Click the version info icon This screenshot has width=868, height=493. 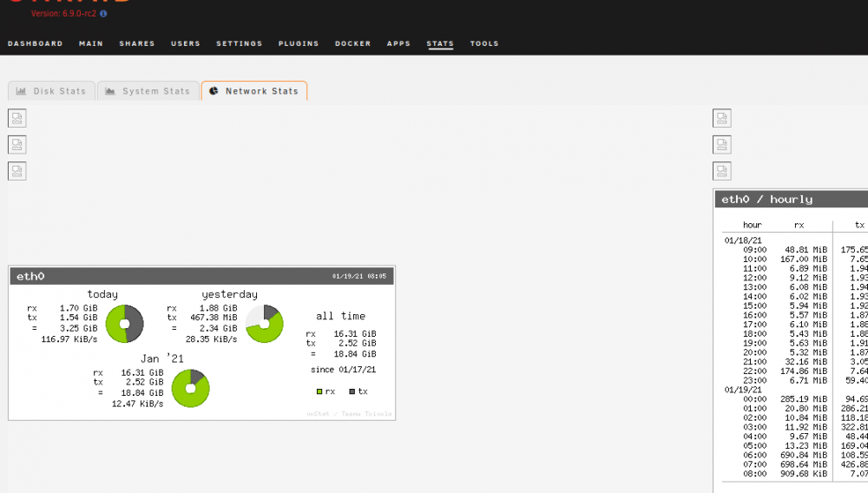pyautogui.click(x=103, y=14)
